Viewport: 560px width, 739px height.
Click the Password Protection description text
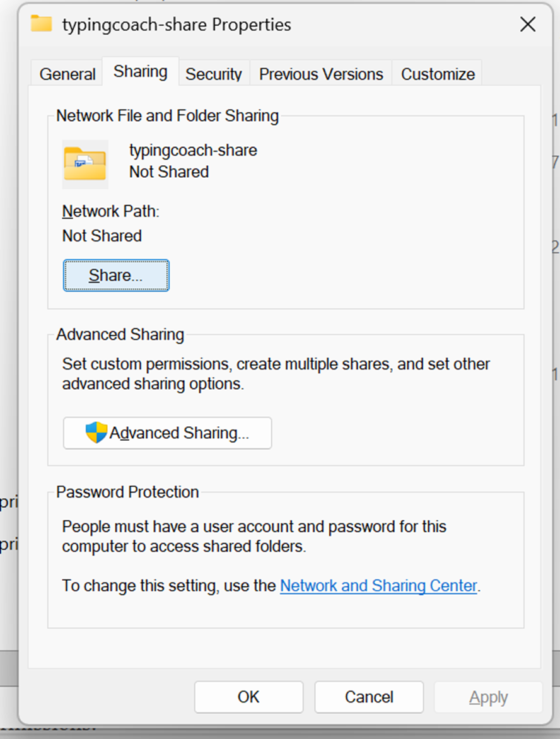pyautogui.click(x=254, y=536)
